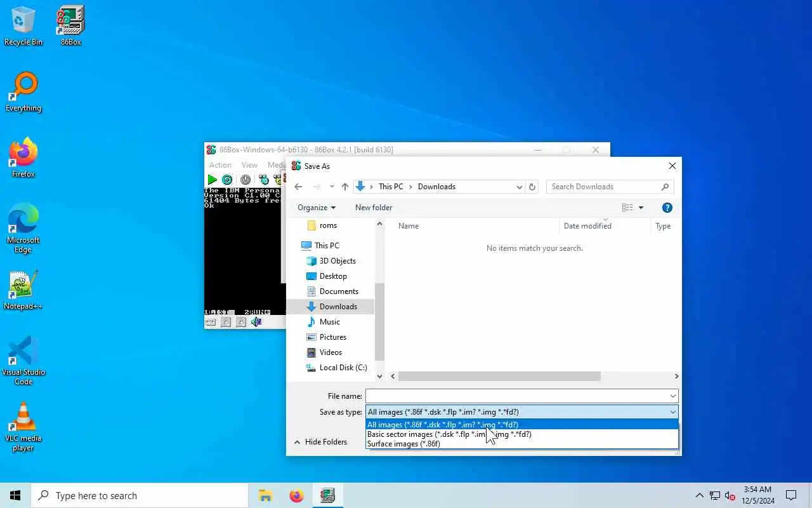This screenshot has height=508, width=812.
Task: Click the New folder button
Action: (x=374, y=208)
